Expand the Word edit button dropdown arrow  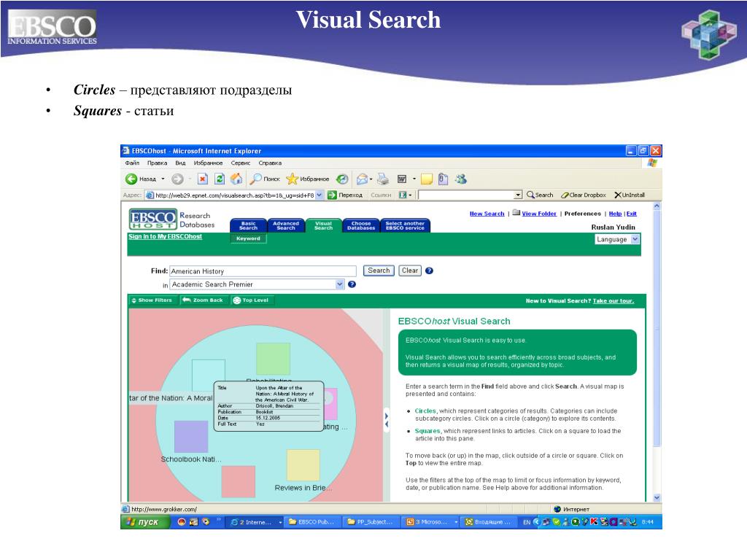pyautogui.click(x=414, y=179)
